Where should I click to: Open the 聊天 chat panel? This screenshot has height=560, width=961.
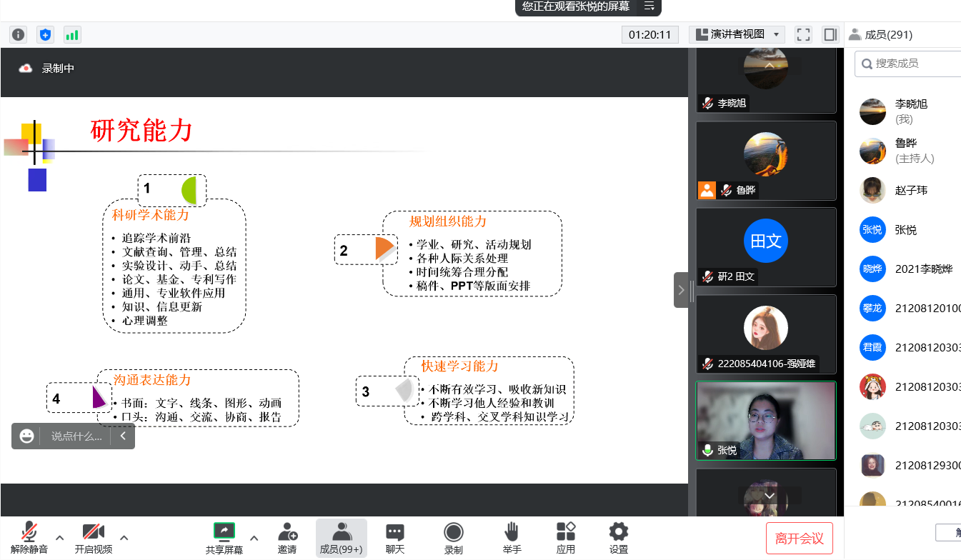pyautogui.click(x=395, y=538)
